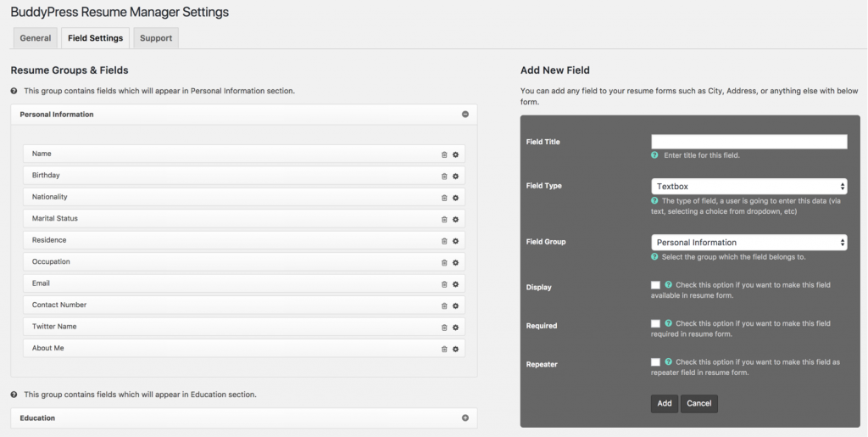
Task: Click the About Me field label
Action: (48, 348)
